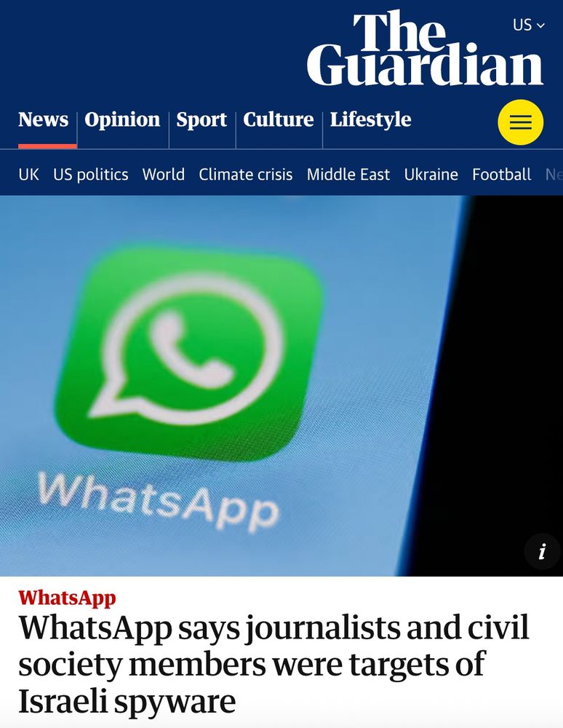Select the News tab
This screenshot has width=563, height=728.
(x=43, y=120)
